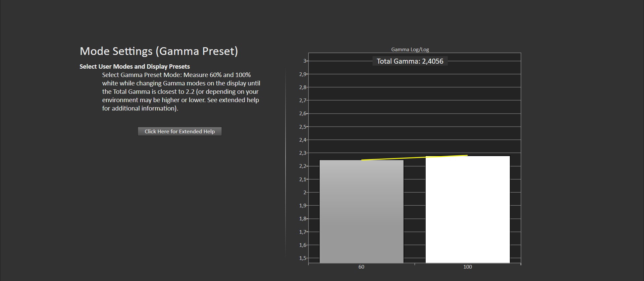The height and width of the screenshot is (281, 644).
Task: Click the 2,5 gridline label on chart
Action: 303,127
